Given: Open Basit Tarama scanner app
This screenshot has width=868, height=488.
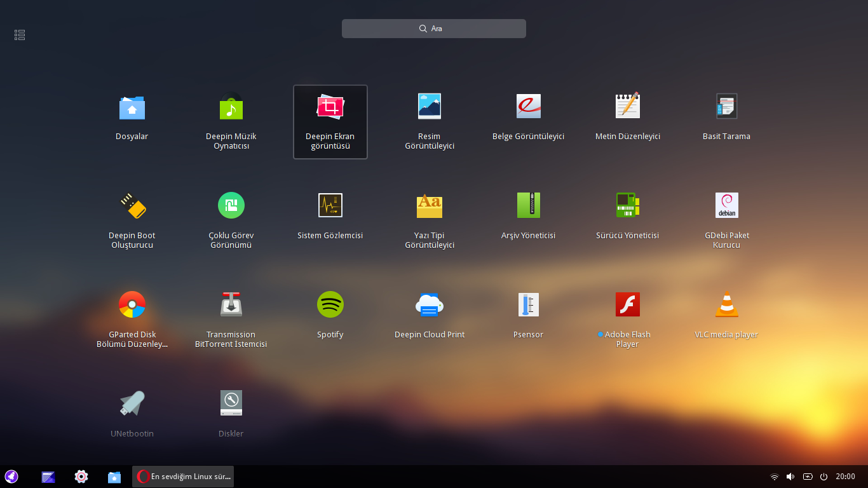Looking at the screenshot, I should click(726, 107).
